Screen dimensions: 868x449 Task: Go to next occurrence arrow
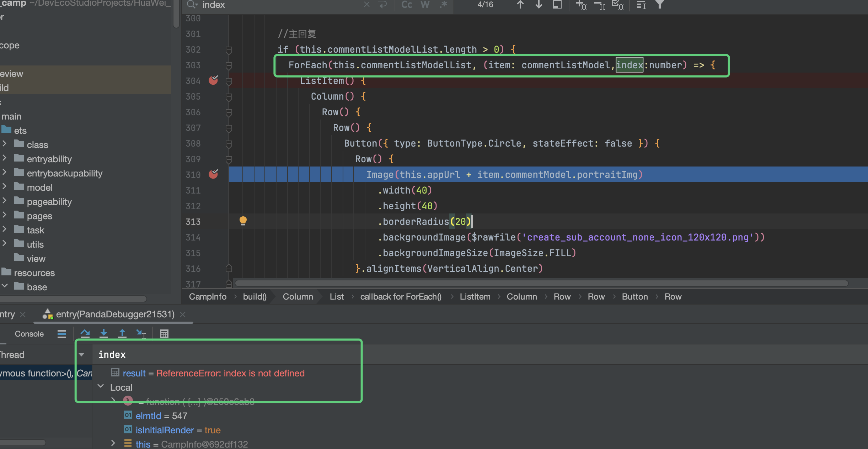pyautogui.click(x=539, y=5)
